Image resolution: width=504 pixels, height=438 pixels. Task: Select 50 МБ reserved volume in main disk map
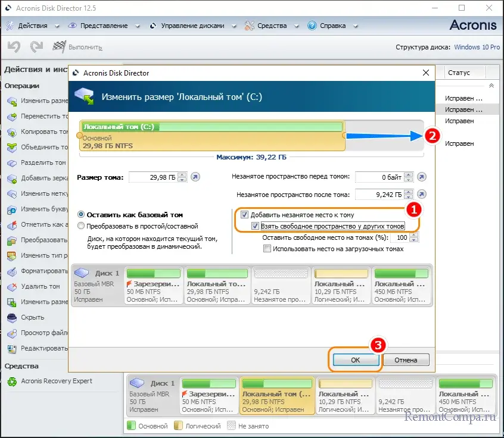click(x=209, y=396)
